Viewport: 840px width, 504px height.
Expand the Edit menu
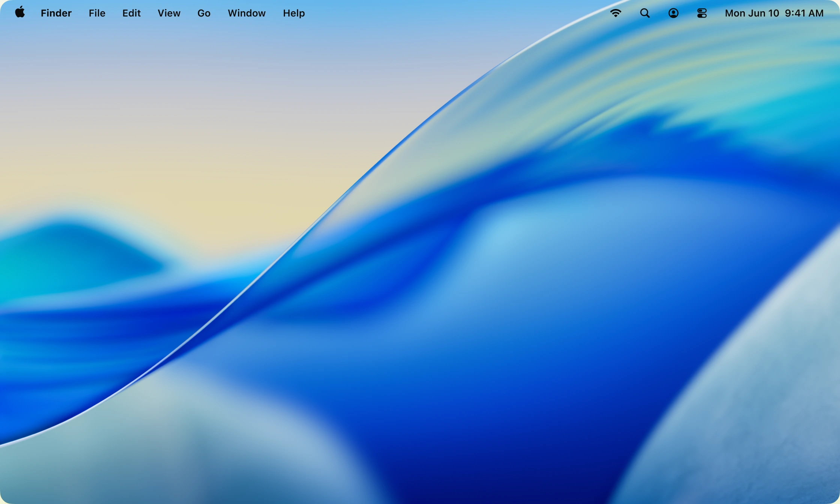pos(131,13)
